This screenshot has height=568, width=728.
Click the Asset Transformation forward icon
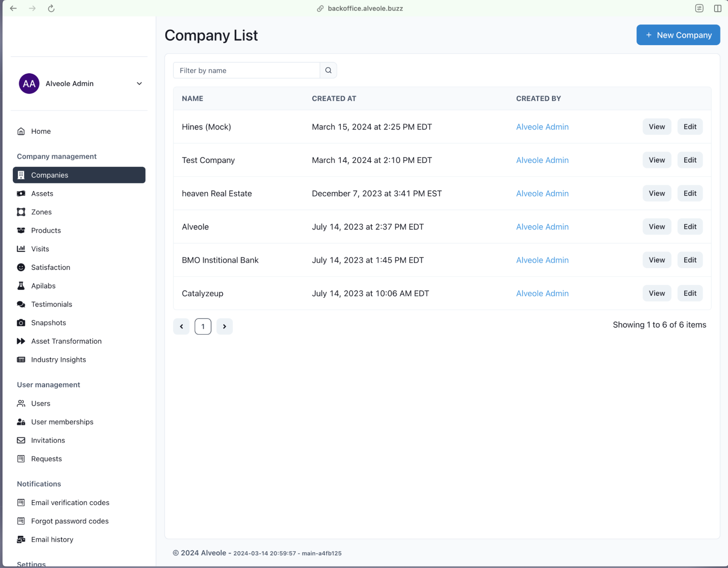pos(21,341)
